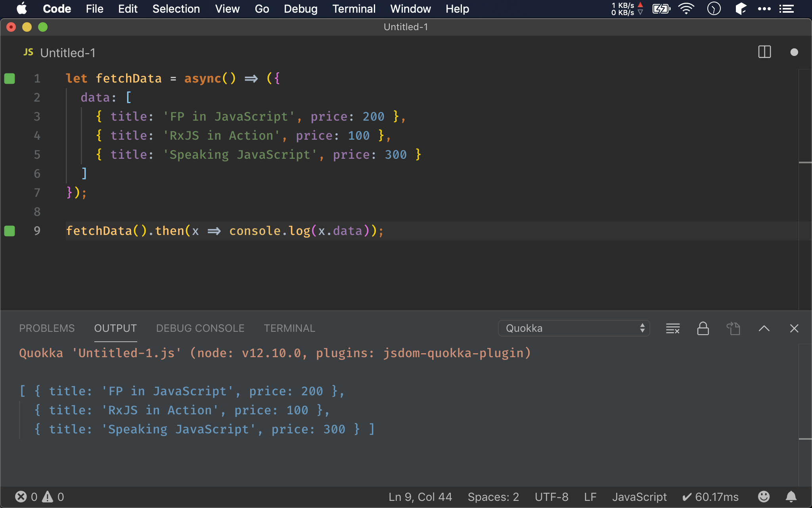Close the bottom output panel
Screen dimensions: 812x508
[794, 329]
